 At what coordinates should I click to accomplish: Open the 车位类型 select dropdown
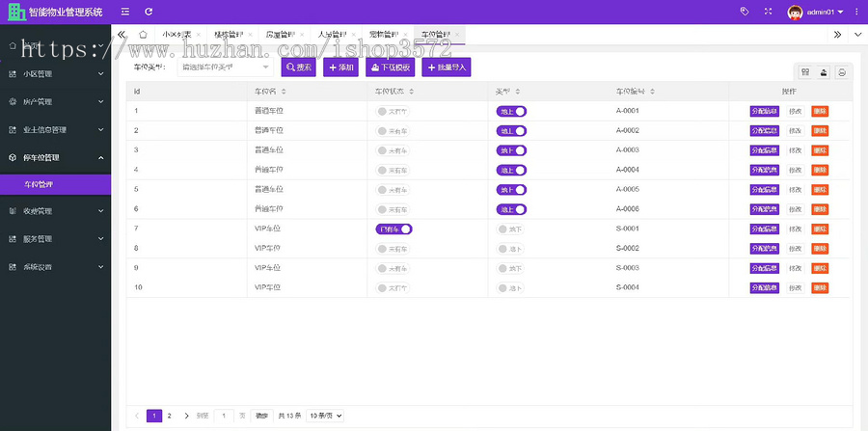coord(226,67)
